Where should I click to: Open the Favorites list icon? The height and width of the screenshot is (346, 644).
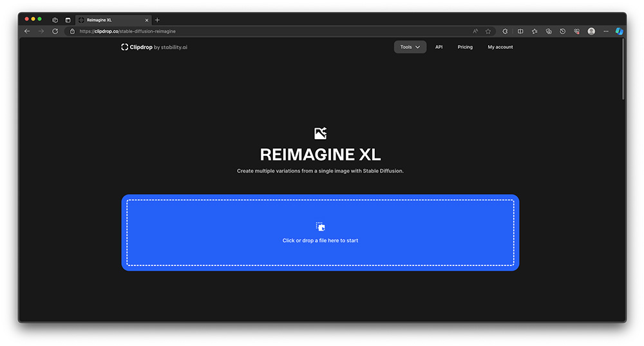click(535, 31)
